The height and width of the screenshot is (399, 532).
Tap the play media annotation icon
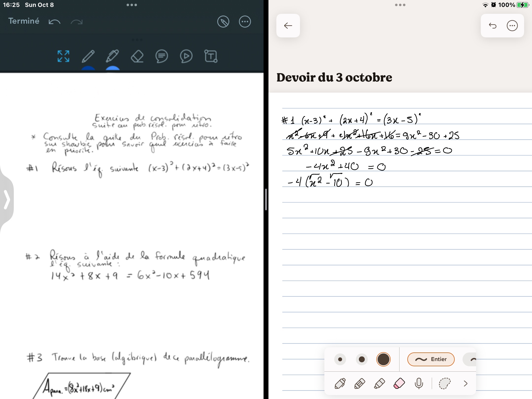pos(186,56)
